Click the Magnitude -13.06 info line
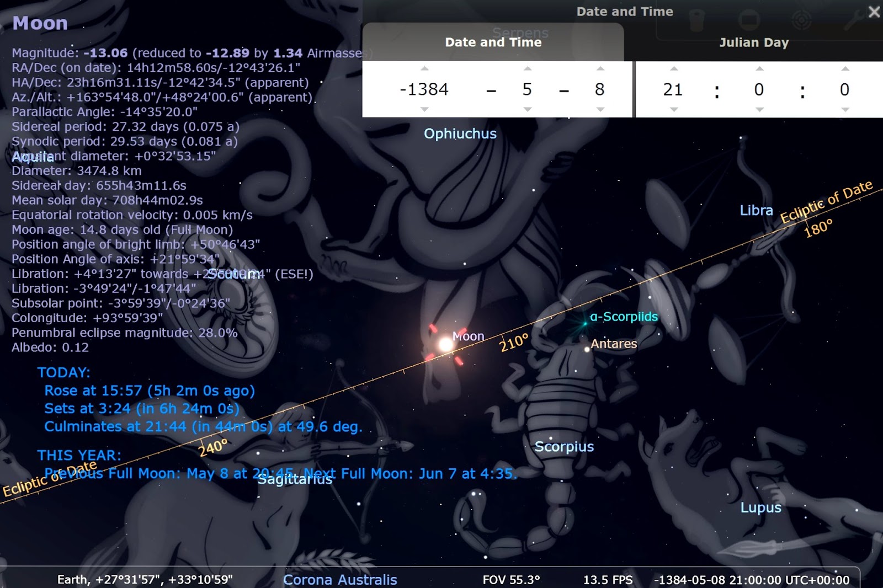883x588 pixels. point(193,53)
